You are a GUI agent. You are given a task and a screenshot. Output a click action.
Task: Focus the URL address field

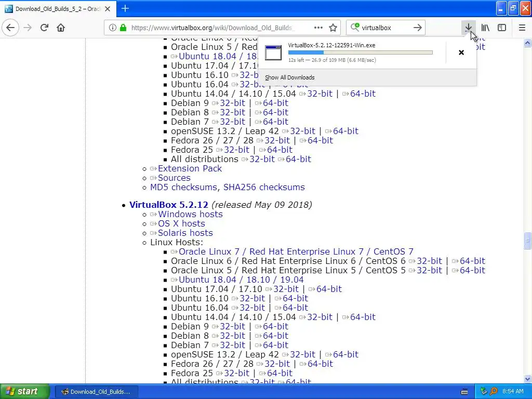212,28
